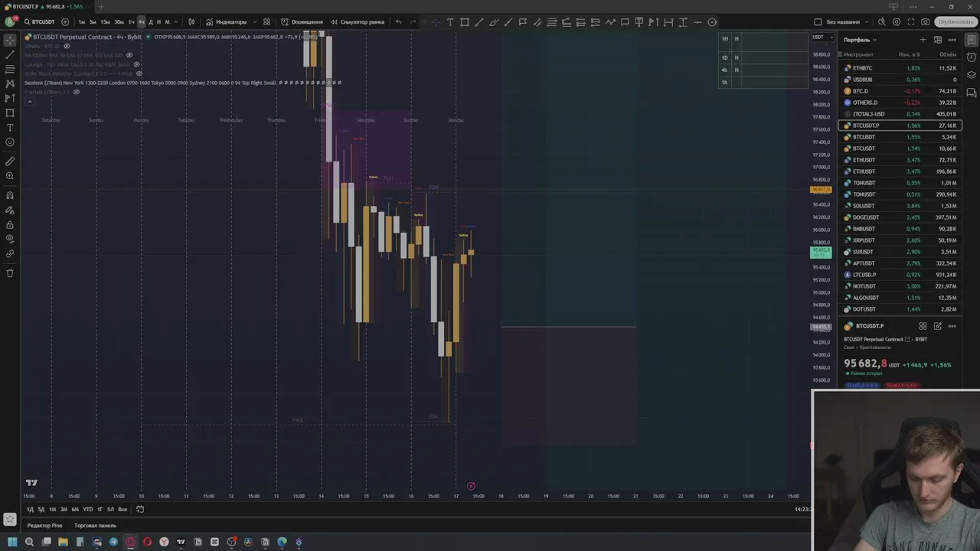The image size is (980, 551).
Task: Select ETHBTC row in watchlist
Action: click(x=900, y=68)
